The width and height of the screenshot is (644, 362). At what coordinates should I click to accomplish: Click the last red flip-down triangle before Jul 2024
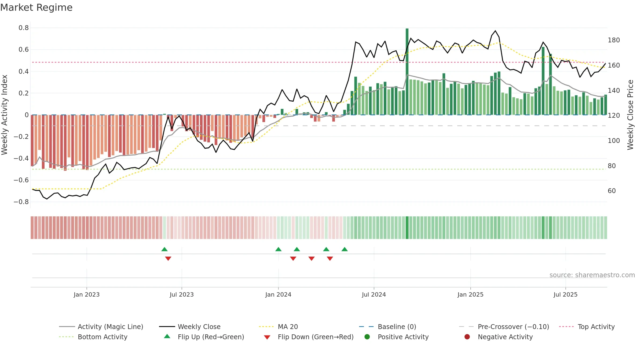pyautogui.click(x=330, y=258)
